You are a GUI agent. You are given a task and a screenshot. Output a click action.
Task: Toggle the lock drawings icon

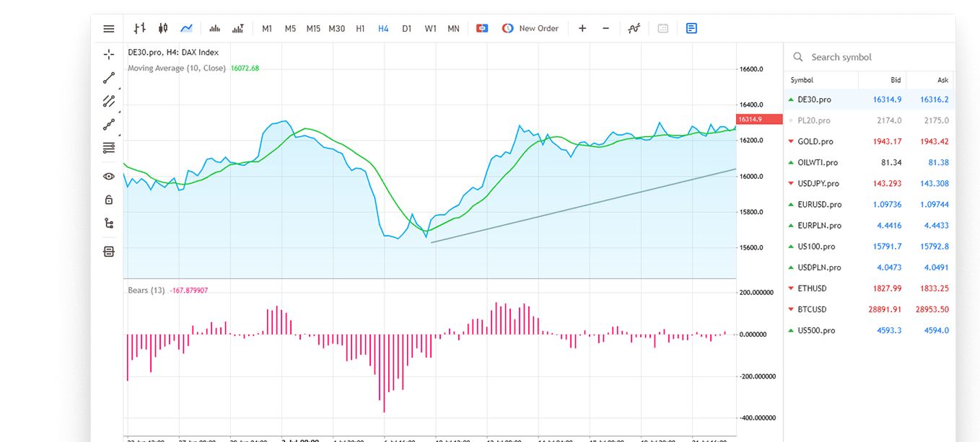109,200
